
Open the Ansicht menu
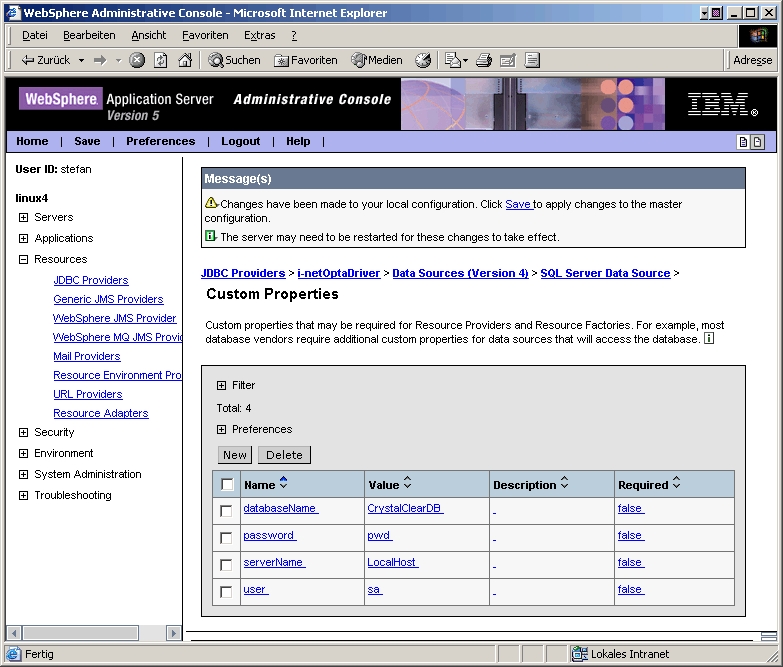point(149,35)
